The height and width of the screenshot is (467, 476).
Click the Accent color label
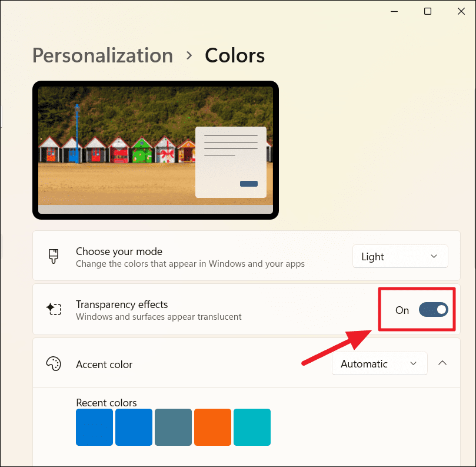(x=104, y=365)
